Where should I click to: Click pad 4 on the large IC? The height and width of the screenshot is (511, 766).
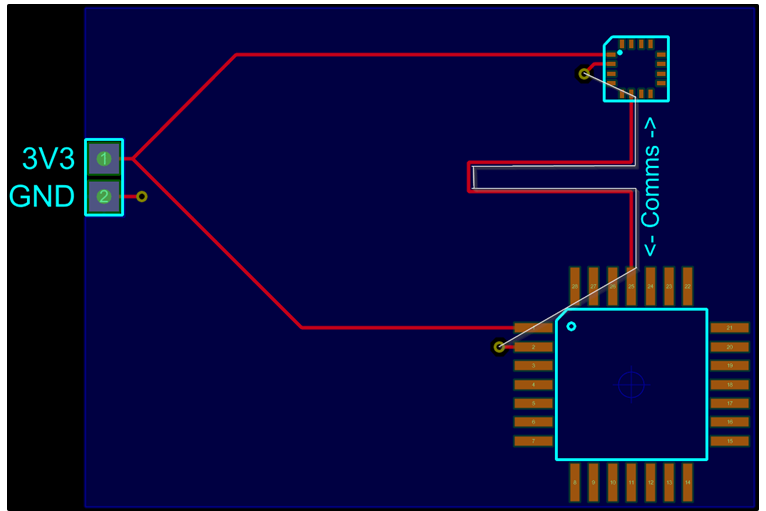533,384
